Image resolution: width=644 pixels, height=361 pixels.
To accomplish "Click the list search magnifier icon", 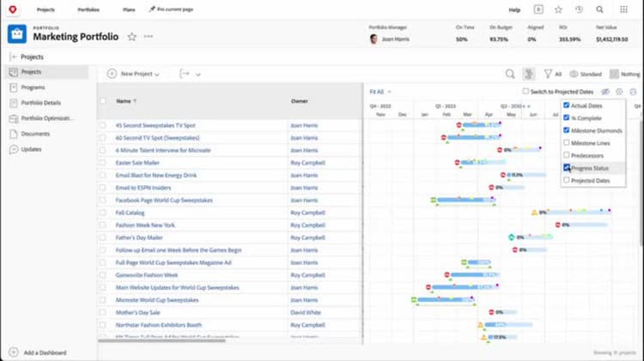I will tap(510, 74).
